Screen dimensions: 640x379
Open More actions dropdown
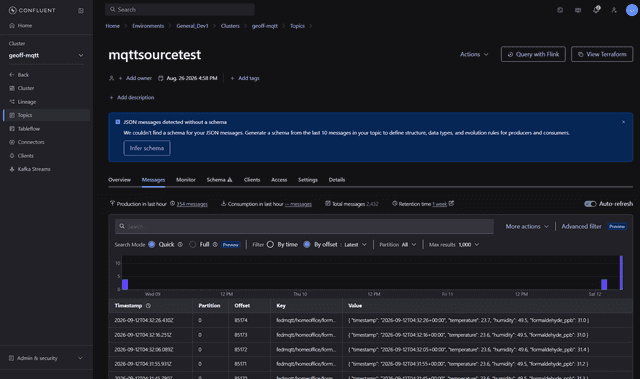point(527,226)
